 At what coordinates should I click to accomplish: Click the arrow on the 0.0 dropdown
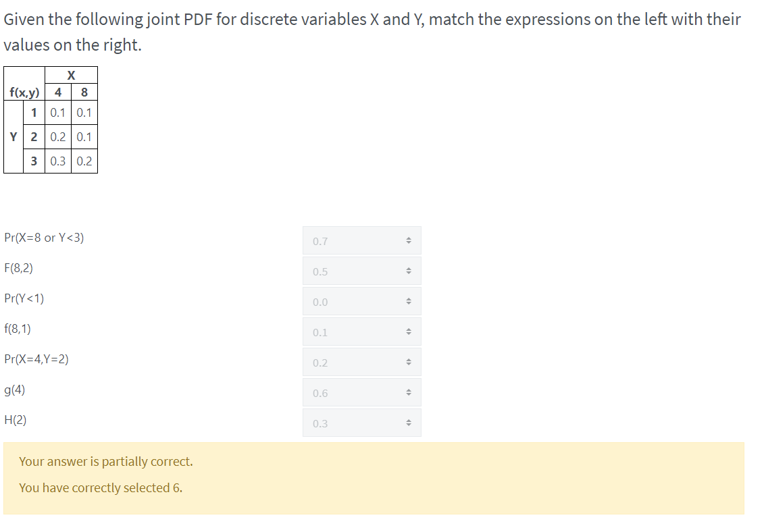click(x=409, y=301)
